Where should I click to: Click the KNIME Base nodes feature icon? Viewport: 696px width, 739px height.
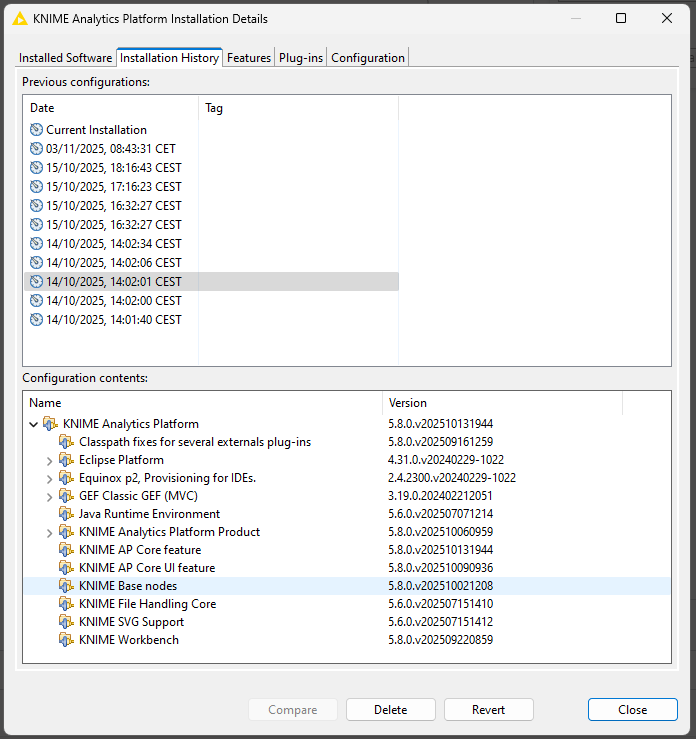click(66, 586)
